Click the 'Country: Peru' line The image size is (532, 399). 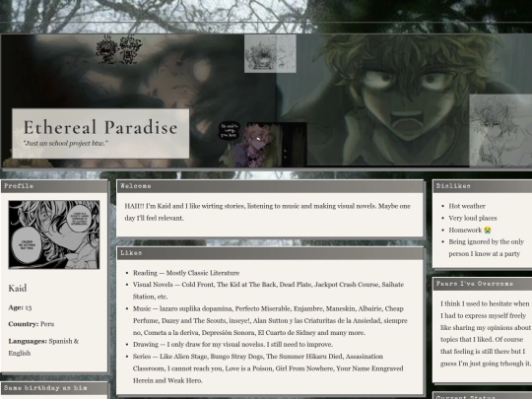coord(32,324)
